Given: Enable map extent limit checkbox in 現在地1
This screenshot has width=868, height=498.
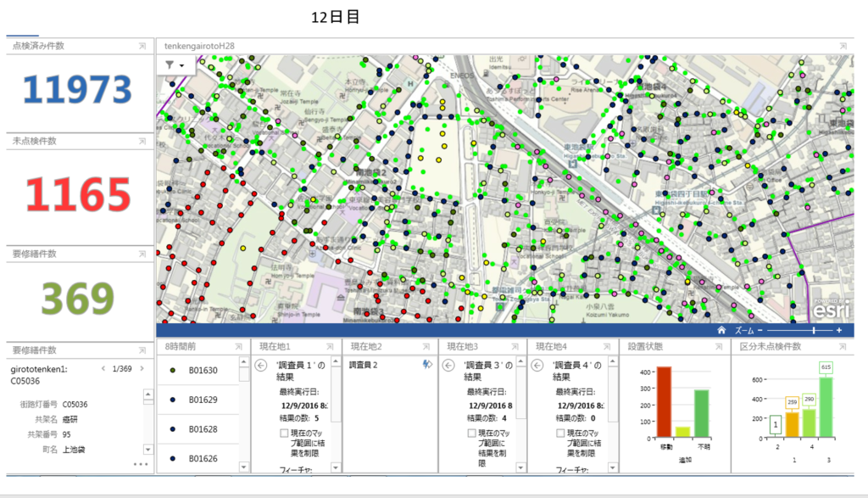Looking at the screenshot, I should (284, 434).
